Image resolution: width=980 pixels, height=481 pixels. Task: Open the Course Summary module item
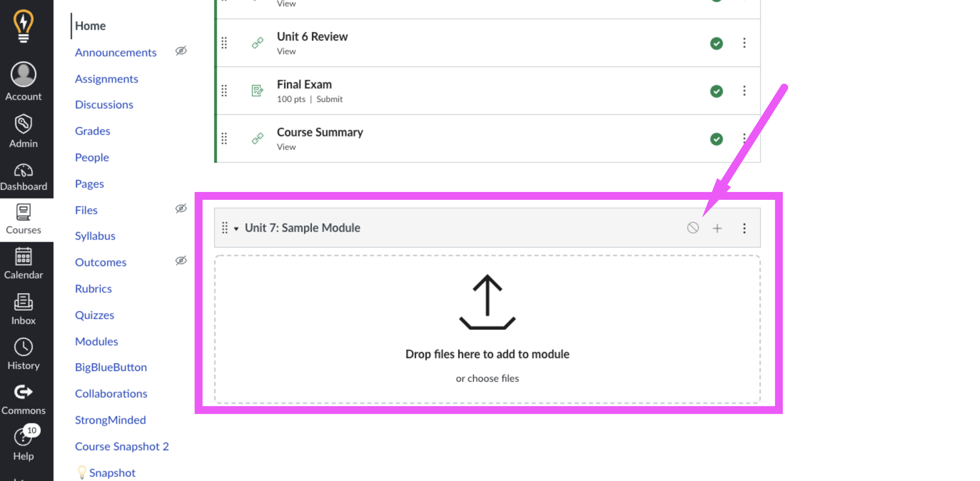tap(319, 132)
